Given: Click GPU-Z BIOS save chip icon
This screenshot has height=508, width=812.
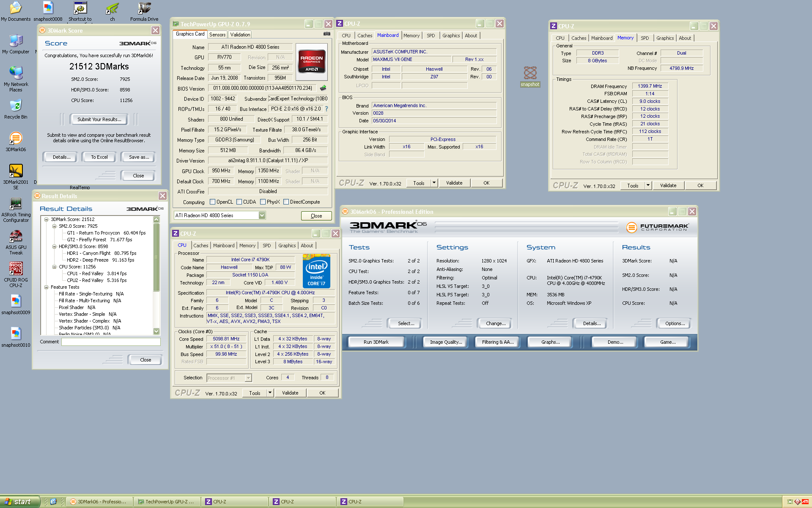Looking at the screenshot, I should coord(323,88).
